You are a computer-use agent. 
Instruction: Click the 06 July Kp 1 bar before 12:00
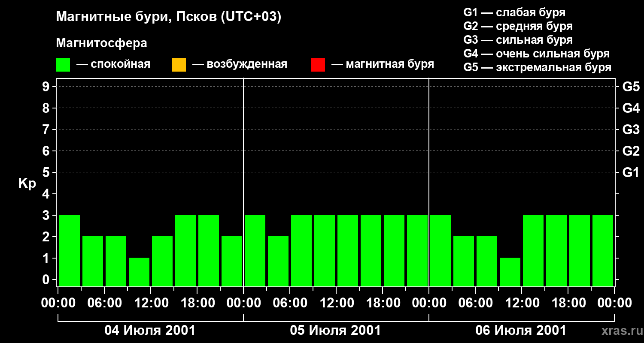tap(510, 272)
